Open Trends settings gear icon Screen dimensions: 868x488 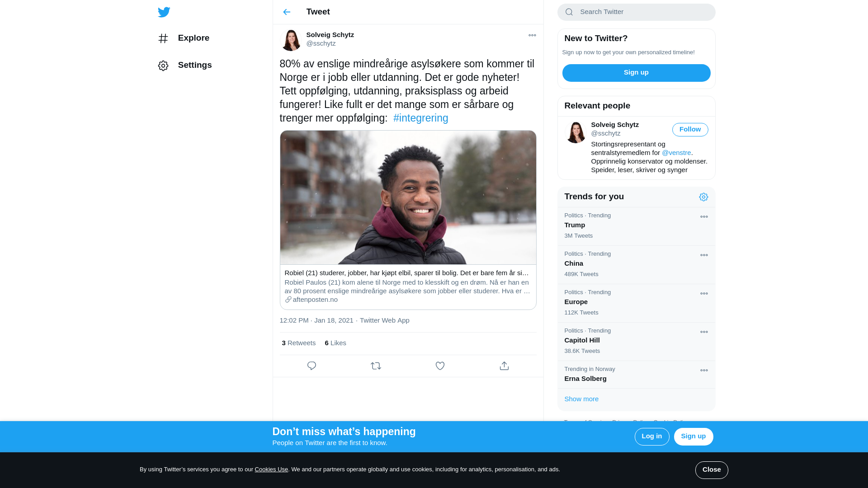click(703, 197)
